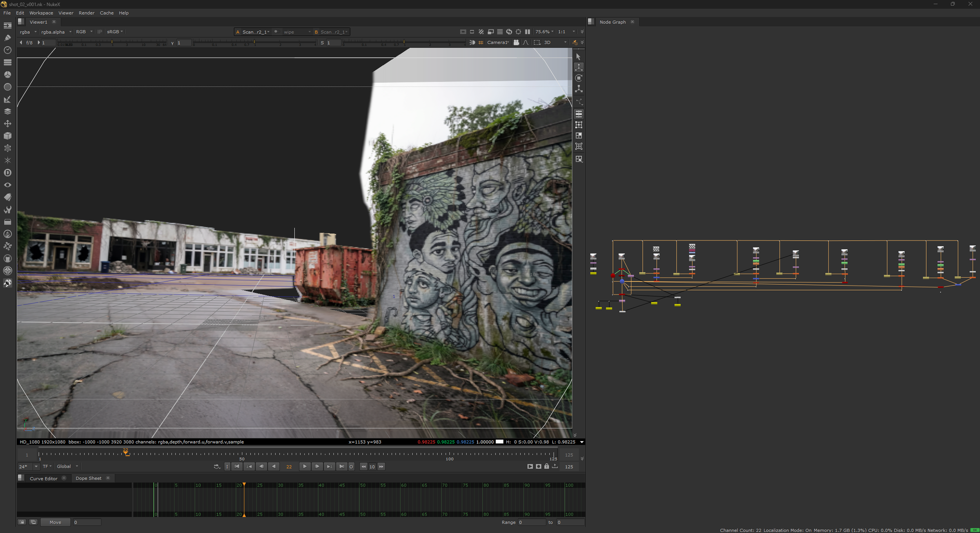The width and height of the screenshot is (980, 533).
Task: Switch to the Dope Sheet tab
Action: click(x=89, y=478)
